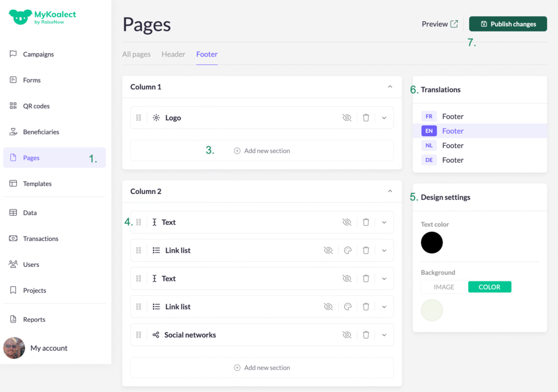Screen dimensions: 558x392
Task: Collapse the Column 2 panel
Action: coord(390,191)
